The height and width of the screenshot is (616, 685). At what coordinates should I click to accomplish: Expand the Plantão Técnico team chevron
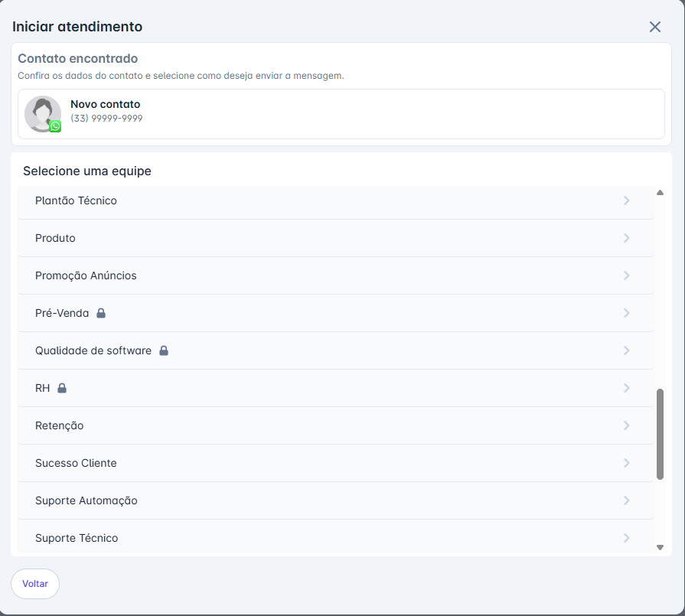[626, 200]
